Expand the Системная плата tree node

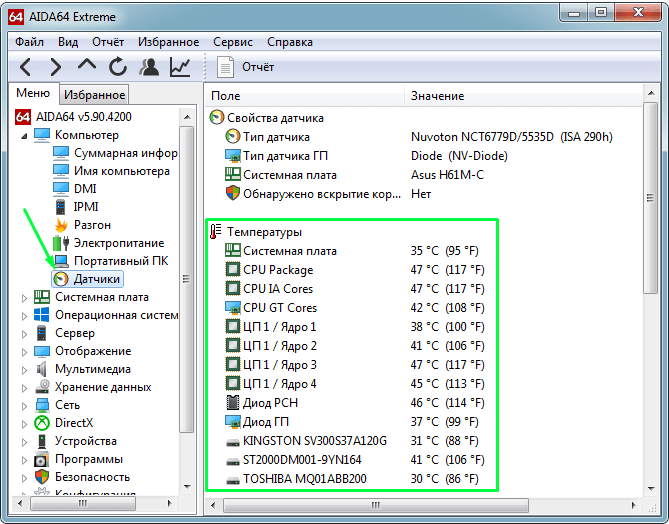point(25,297)
